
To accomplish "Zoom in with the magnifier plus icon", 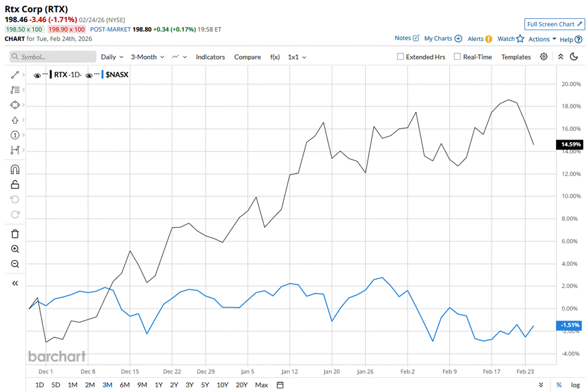I will pos(15,249).
